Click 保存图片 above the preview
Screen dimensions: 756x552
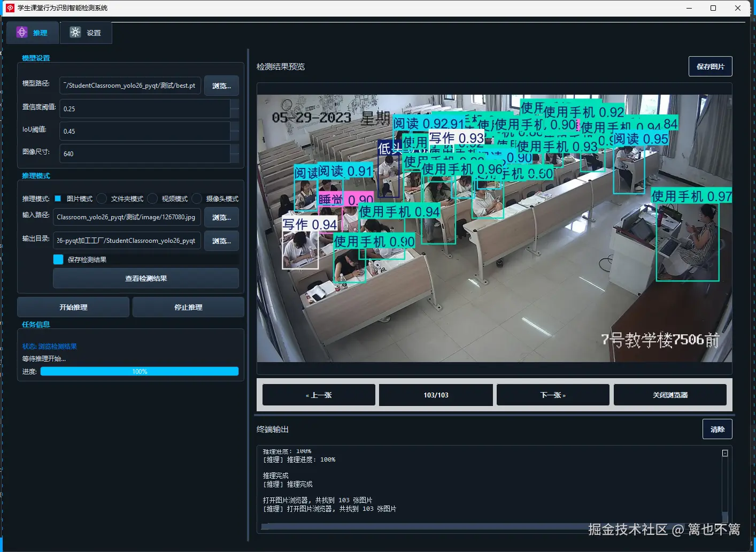[x=710, y=66]
